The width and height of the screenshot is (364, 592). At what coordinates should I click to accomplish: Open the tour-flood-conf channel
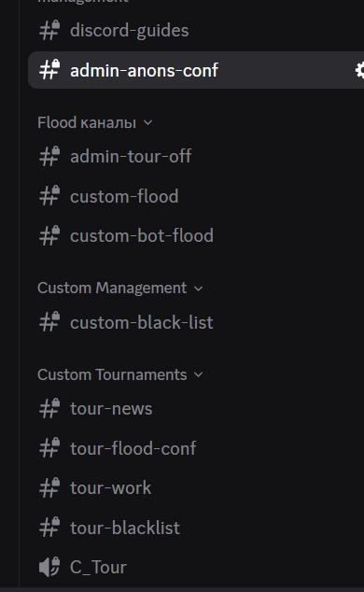pos(196,448)
